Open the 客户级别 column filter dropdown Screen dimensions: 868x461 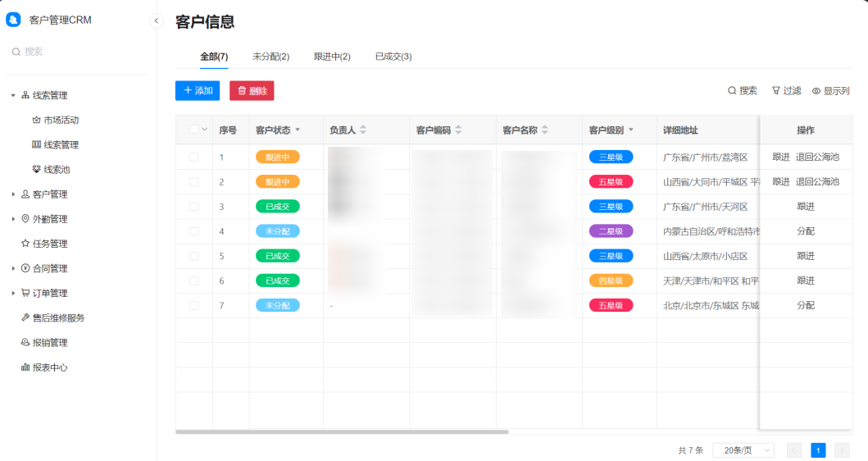(x=630, y=130)
